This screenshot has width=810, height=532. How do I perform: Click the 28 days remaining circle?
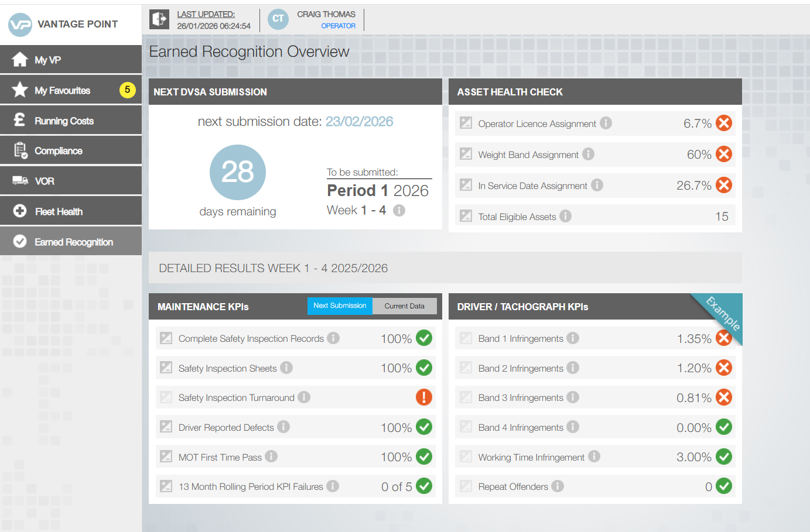tap(238, 172)
